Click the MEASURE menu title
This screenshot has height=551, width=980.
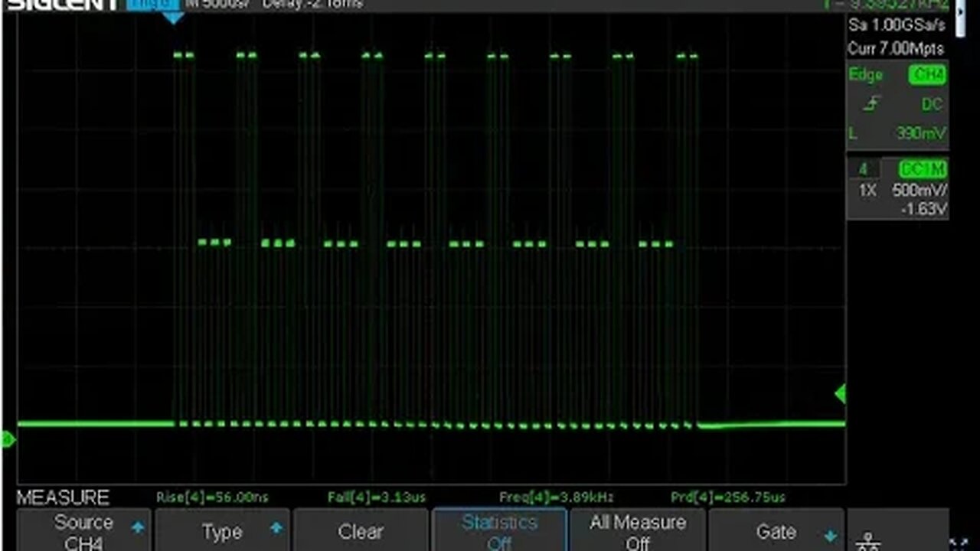(x=63, y=497)
